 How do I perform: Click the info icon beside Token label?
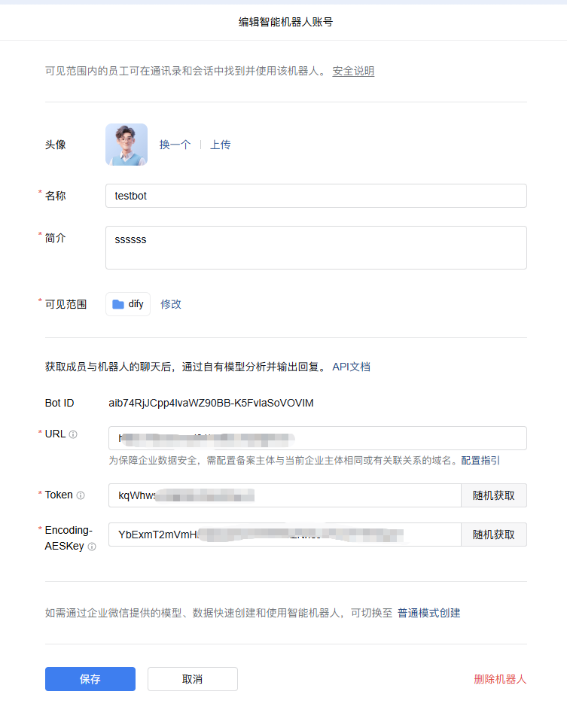pyautogui.click(x=81, y=495)
